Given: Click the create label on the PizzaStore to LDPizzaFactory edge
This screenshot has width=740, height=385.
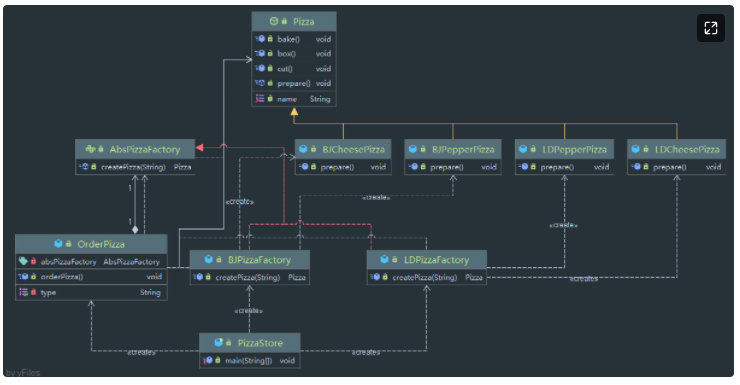Looking at the screenshot, I should click(x=366, y=352).
